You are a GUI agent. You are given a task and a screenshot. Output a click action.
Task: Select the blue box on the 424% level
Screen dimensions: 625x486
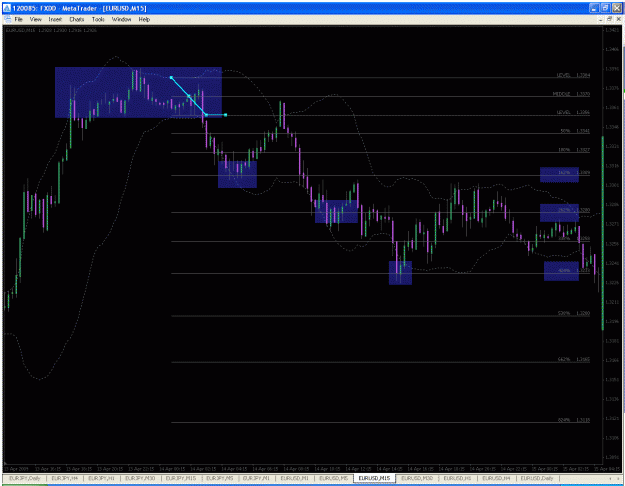(x=562, y=271)
